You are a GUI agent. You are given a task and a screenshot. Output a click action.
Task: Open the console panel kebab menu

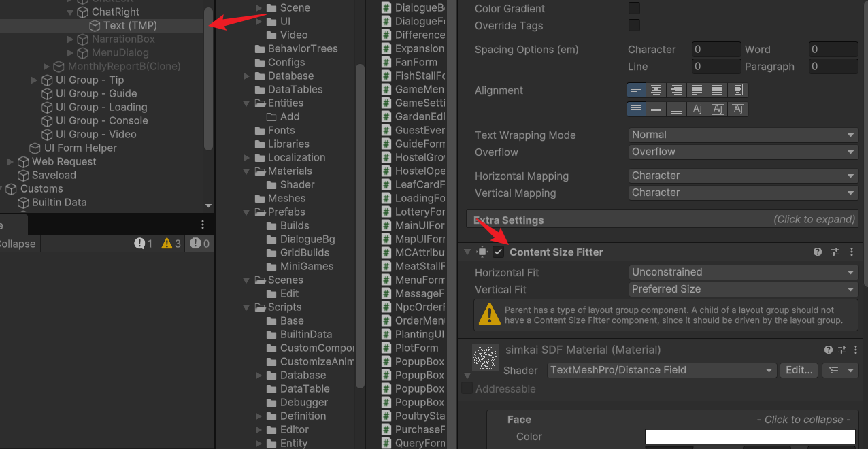[x=203, y=224]
